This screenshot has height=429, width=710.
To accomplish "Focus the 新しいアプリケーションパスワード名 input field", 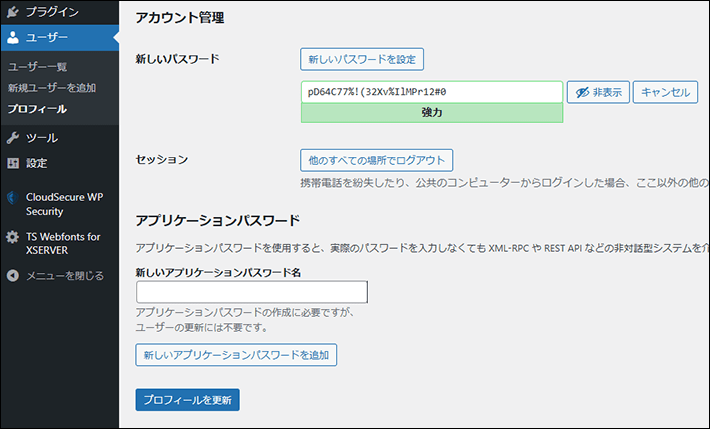I will pos(251,292).
